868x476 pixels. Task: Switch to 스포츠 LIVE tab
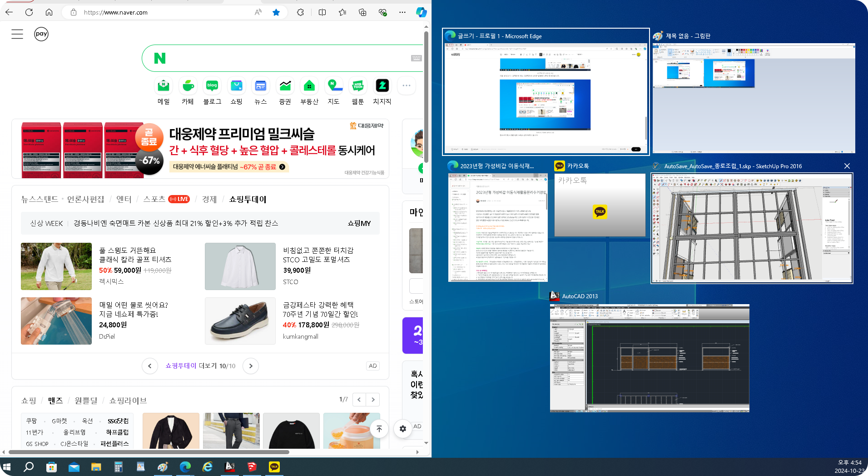point(166,199)
